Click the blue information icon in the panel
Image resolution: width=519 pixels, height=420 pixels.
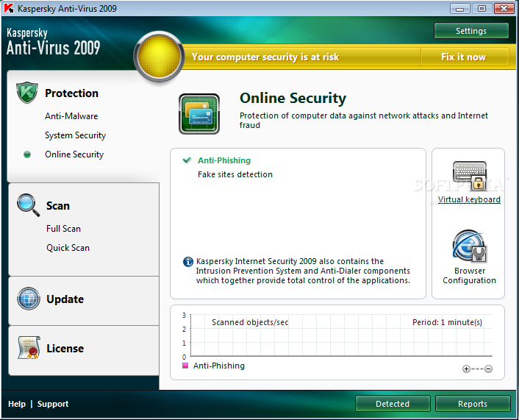(188, 262)
